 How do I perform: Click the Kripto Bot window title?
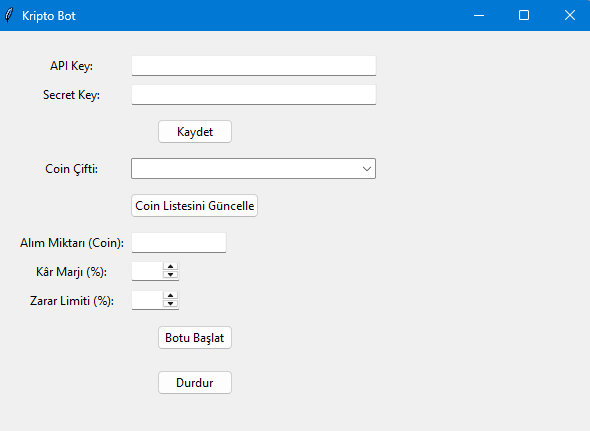click(49, 16)
